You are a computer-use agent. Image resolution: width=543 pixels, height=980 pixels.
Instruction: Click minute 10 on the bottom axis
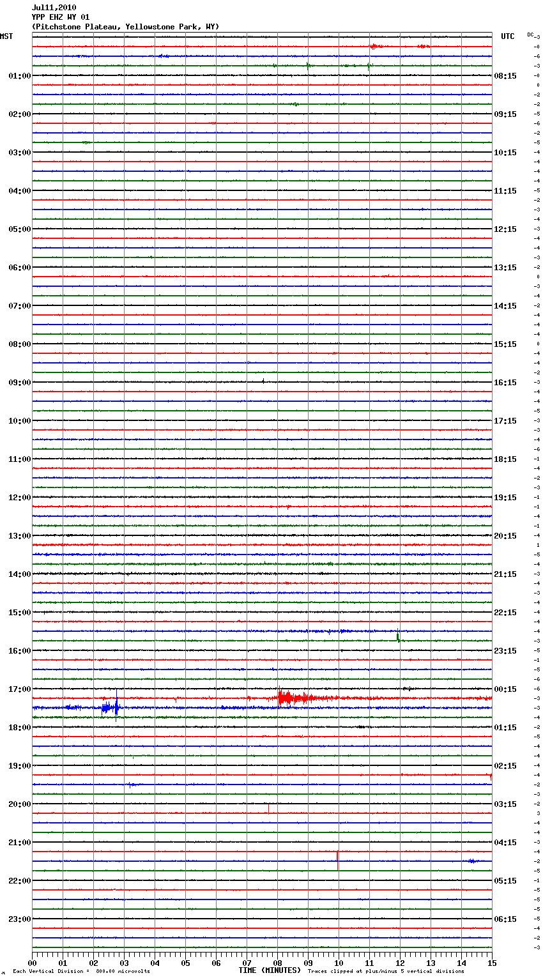coord(339,963)
